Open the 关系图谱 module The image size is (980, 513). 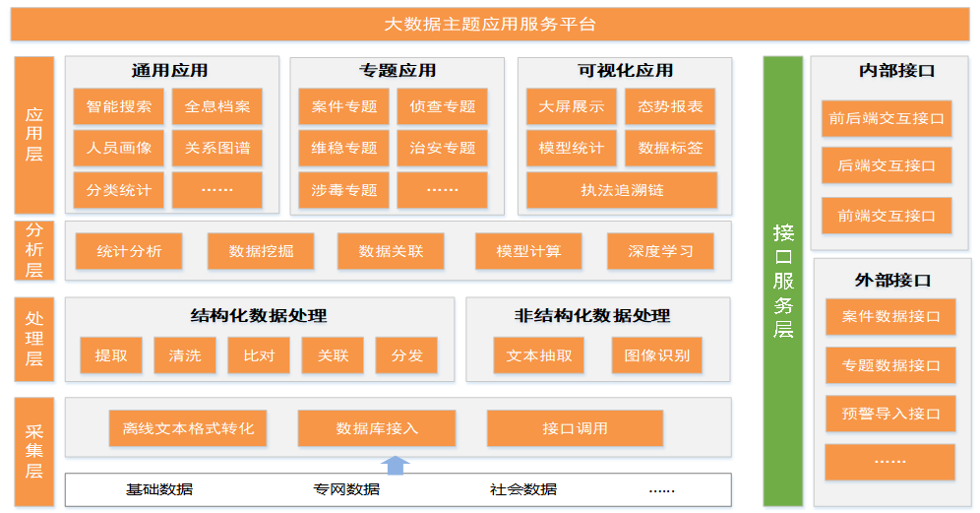click(x=217, y=148)
